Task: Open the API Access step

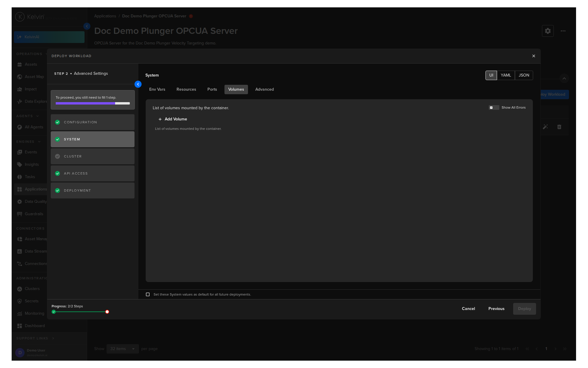Action: click(x=92, y=174)
